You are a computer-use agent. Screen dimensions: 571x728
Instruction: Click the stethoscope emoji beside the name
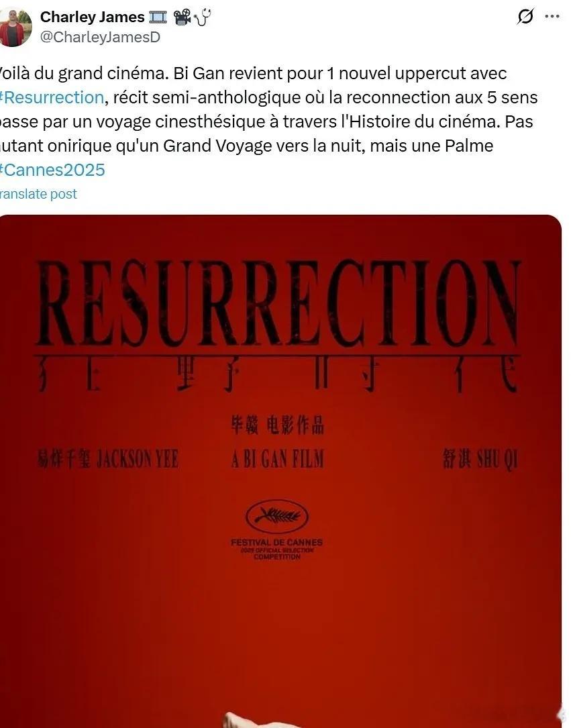coord(203,17)
